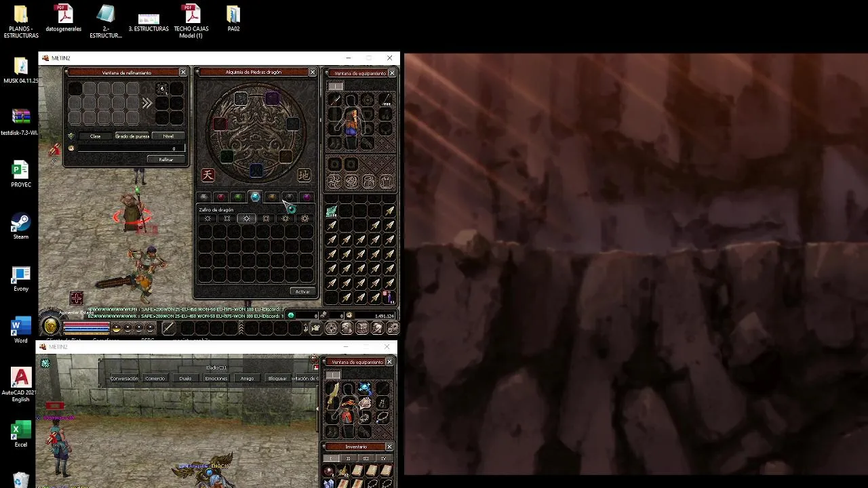Open the AutoCAD 2021 desktop shortcut

[20, 384]
